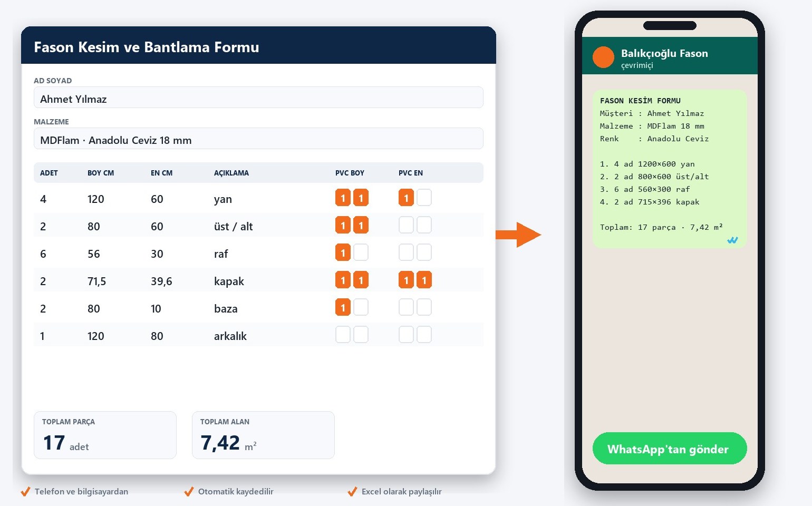This screenshot has width=812, height=506.
Task: Open the Balıkçıoğlu Fason chat header name
Action: click(x=664, y=53)
